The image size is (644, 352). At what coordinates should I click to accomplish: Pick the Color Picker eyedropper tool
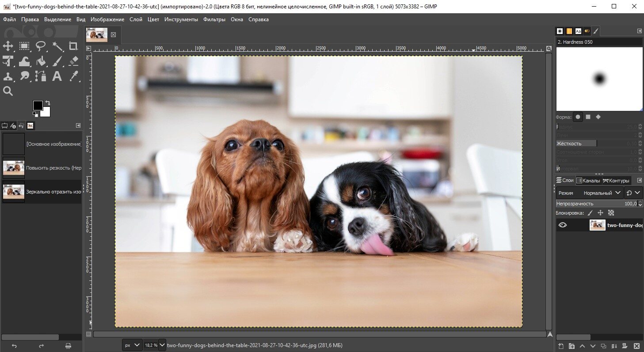pos(73,76)
